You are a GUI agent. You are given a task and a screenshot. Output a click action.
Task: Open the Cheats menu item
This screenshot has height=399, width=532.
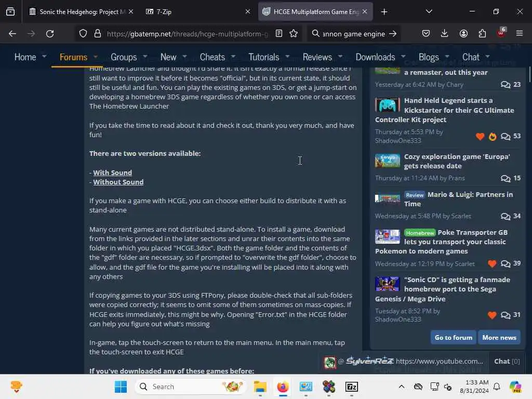[212, 57]
